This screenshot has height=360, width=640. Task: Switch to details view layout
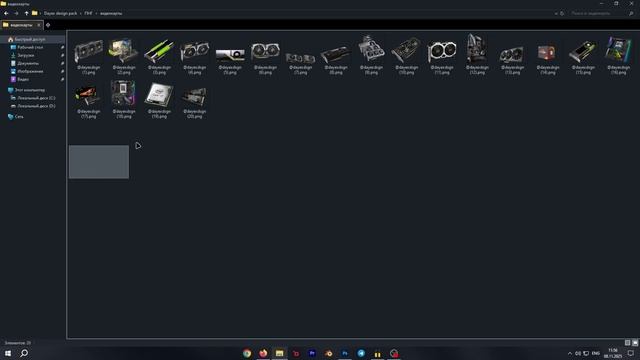627,343
